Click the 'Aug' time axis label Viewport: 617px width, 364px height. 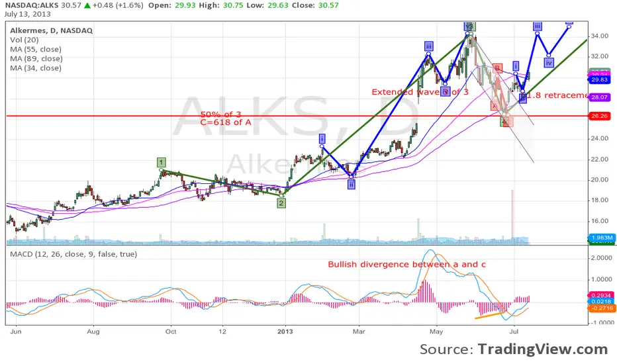93,332
